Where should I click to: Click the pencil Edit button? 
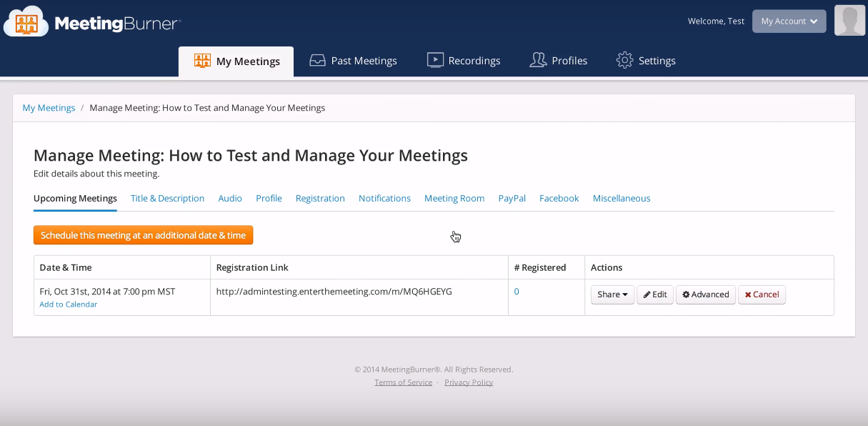(655, 294)
